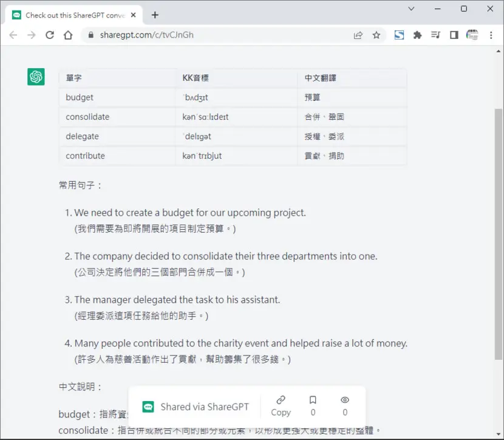Image resolution: width=504 pixels, height=440 pixels.
Task: Click the share page icon in address bar
Action: click(358, 35)
